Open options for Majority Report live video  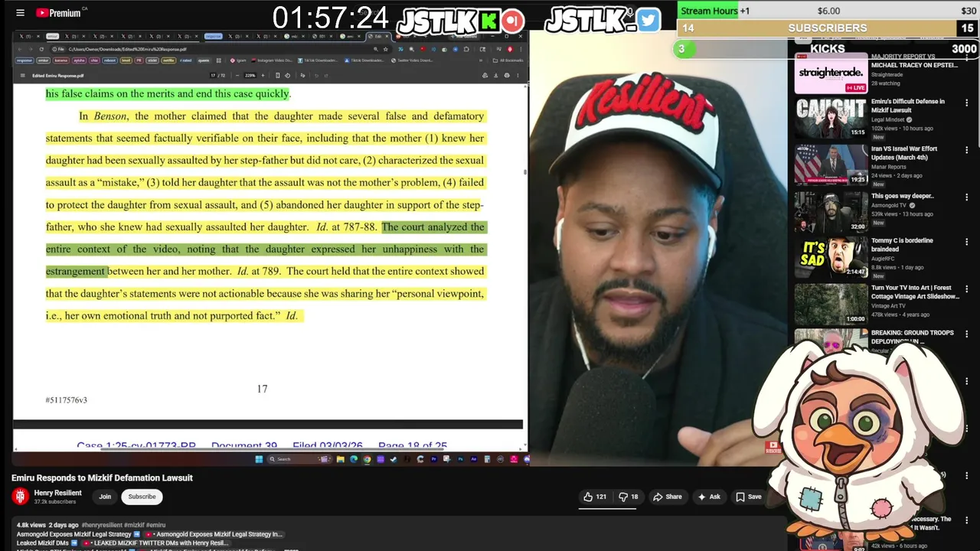tap(966, 59)
